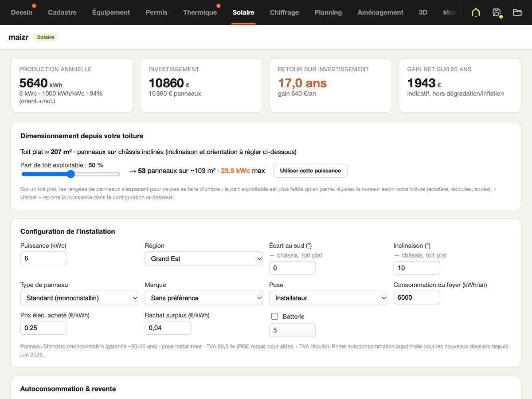The height and width of the screenshot is (399, 532).
Task: Click the green house icon in top bar
Action: tap(476, 12)
